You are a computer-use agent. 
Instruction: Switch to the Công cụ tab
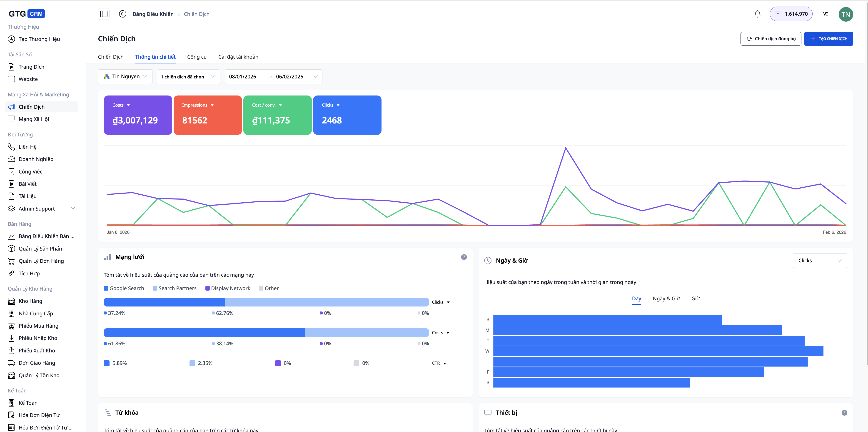tap(197, 57)
